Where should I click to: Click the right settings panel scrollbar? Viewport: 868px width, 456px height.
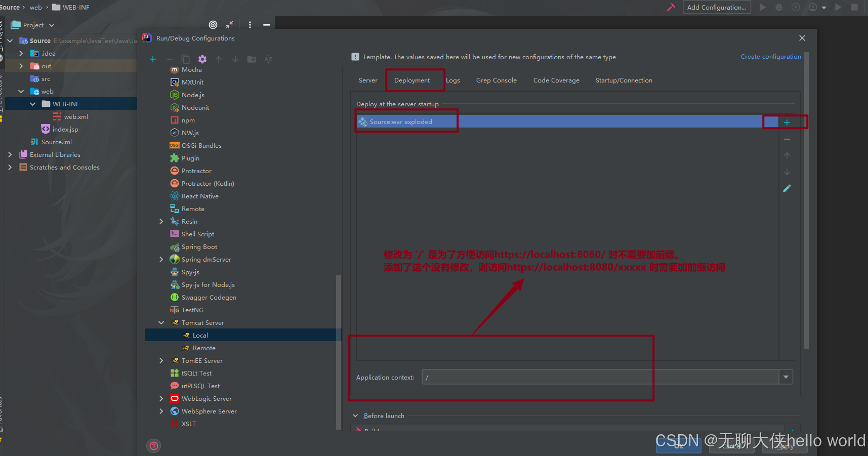pos(806,200)
